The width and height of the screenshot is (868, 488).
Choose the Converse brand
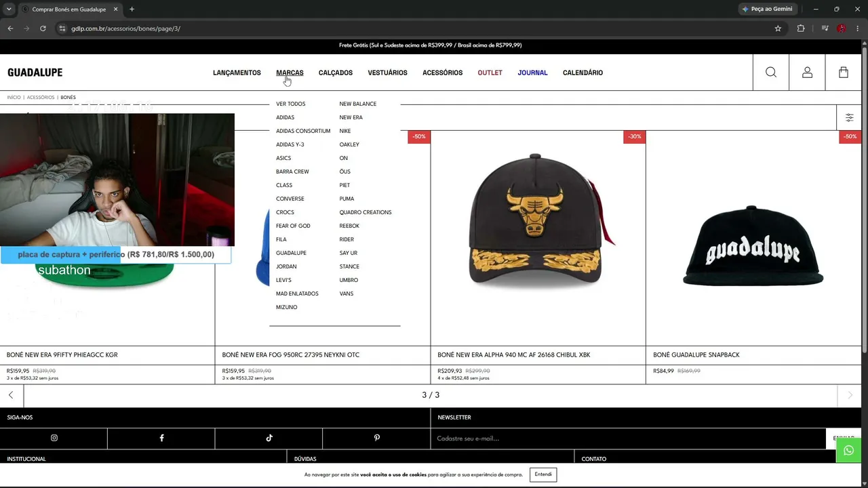290,199
